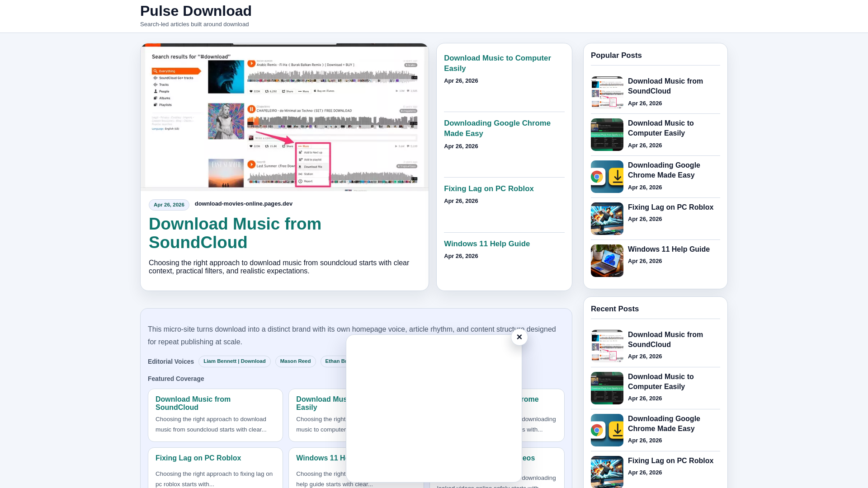This screenshot has width=868, height=488.
Task: Click SoundCloud thumbnail in Popular Posts
Action: click(607, 93)
